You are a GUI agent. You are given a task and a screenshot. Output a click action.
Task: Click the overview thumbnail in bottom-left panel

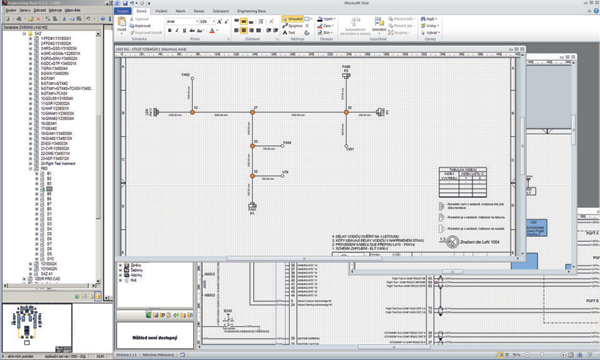click(x=37, y=328)
